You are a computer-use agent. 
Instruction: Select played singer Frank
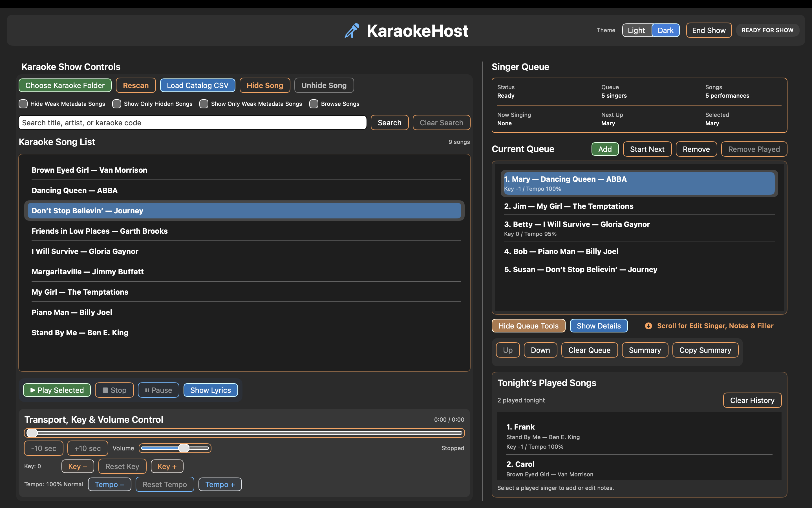[639, 436]
